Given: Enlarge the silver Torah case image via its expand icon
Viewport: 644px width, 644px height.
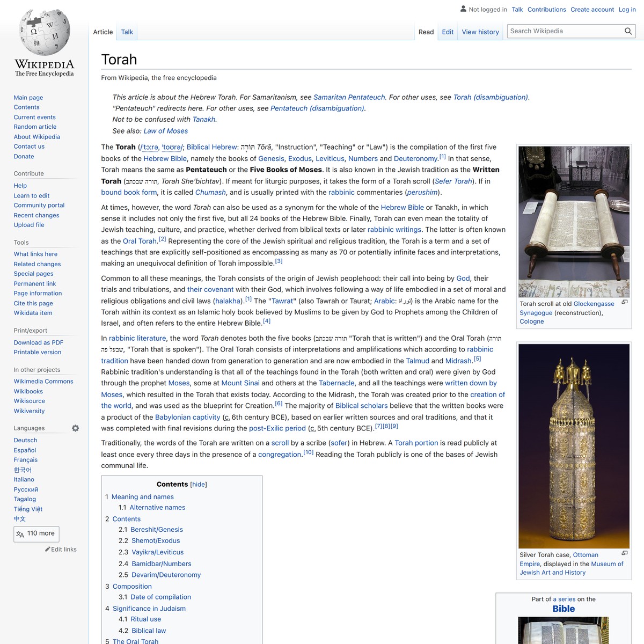Looking at the screenshot, I should [625, 553].
